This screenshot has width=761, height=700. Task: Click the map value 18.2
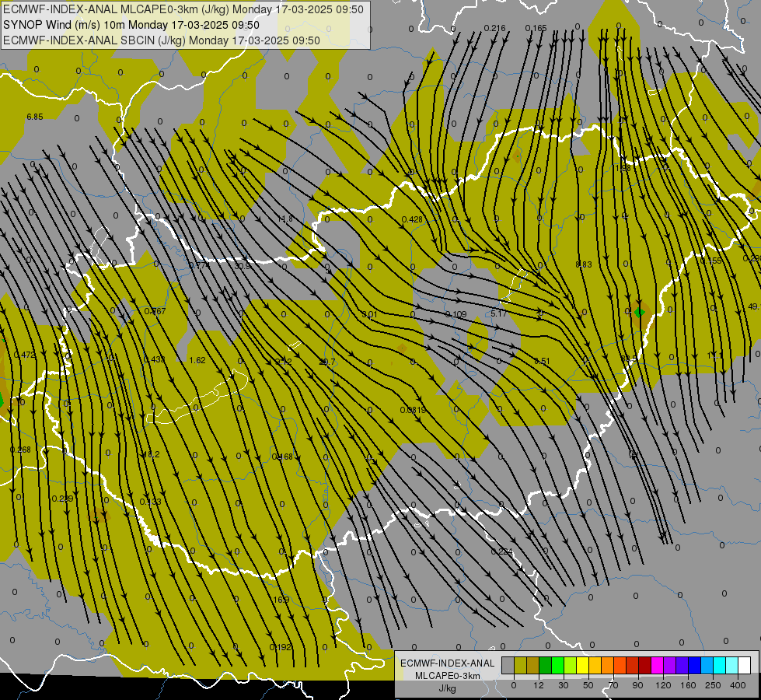(151, 455)
